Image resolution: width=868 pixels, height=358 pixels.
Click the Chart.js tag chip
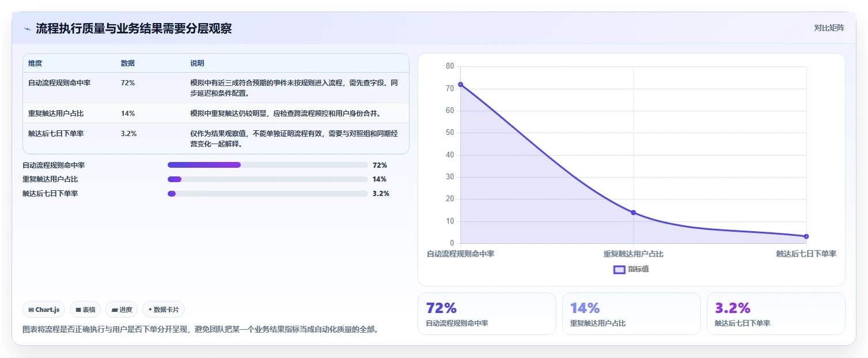pyautogui.click(x=44, y=310)
